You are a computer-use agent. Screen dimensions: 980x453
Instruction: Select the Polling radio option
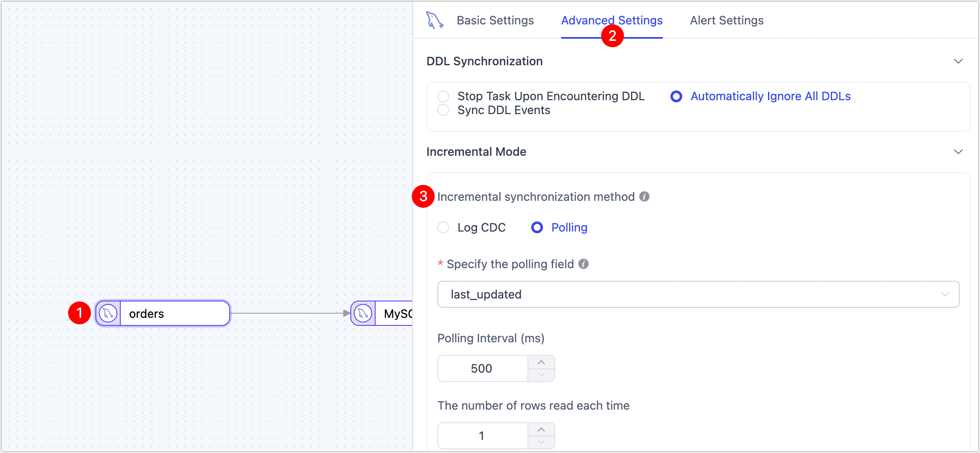coord(537,228)
